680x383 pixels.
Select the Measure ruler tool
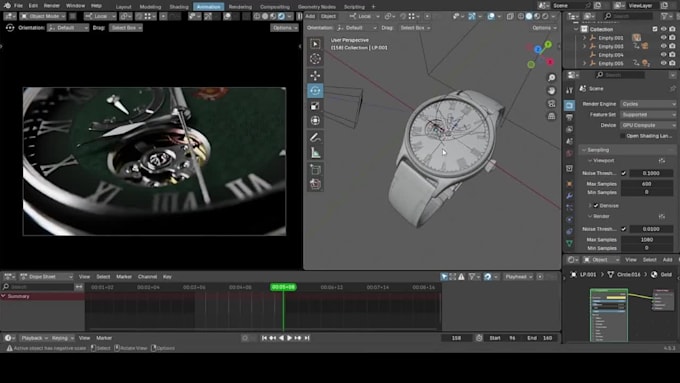click(315, 153)
